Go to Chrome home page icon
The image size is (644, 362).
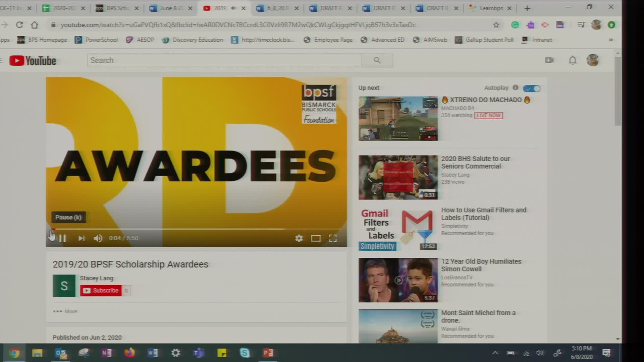tap(35, 25)
